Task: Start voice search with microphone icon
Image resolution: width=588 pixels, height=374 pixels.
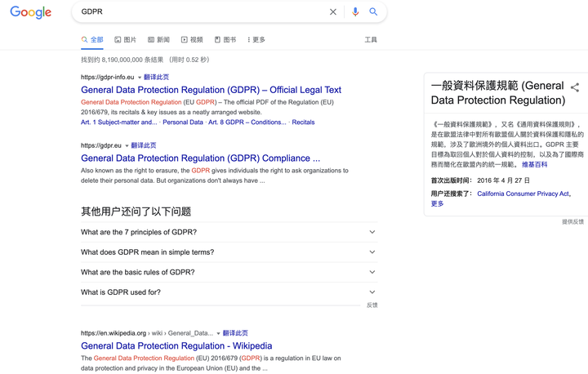Action: click(355, 12)
